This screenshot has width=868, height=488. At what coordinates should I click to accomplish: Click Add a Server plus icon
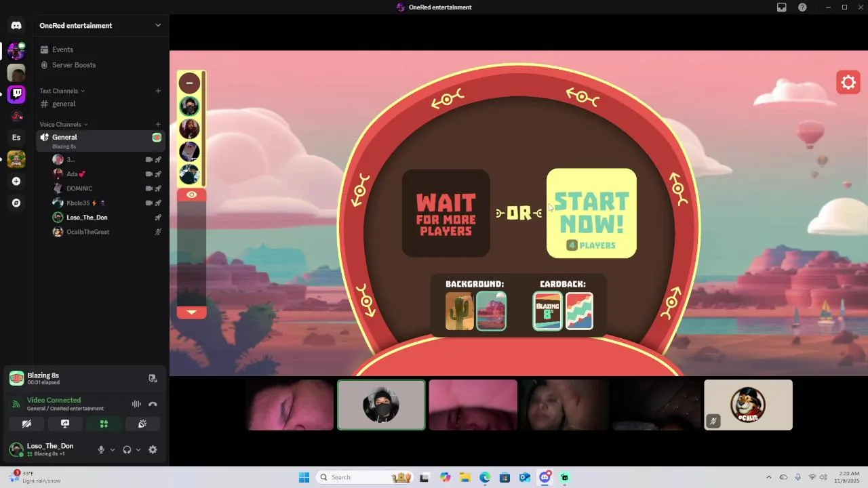[16, 181]
